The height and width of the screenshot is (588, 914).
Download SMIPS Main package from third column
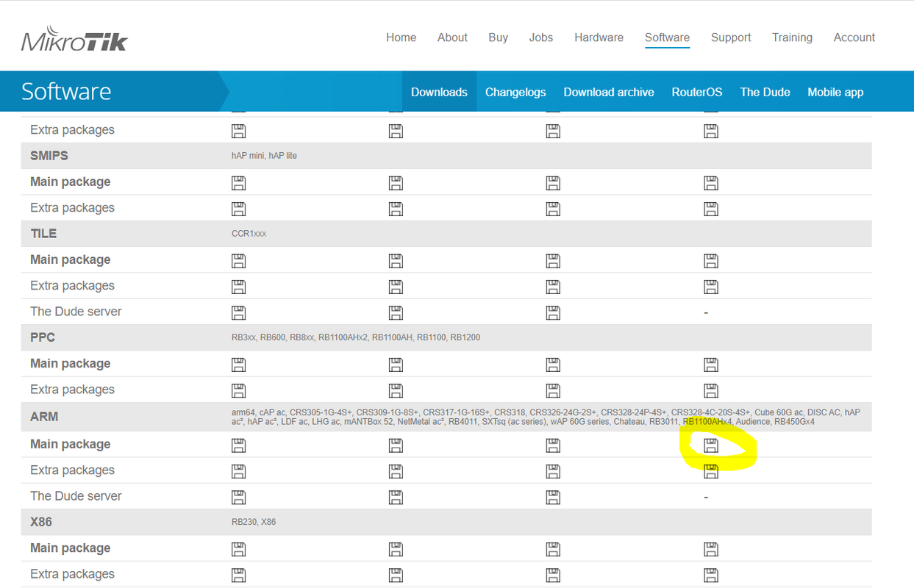coord(553,182)
